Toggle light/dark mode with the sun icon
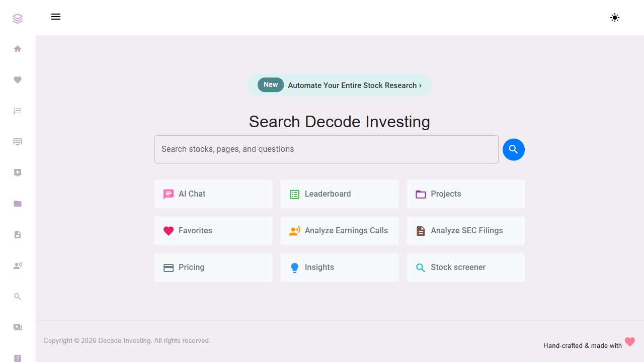Image resolution: width=644 pixels, height=362 pixels. click(615, 18)
